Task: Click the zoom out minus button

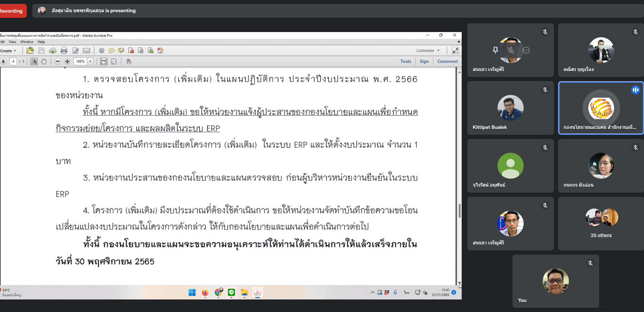Action: [x=58, y=61]
